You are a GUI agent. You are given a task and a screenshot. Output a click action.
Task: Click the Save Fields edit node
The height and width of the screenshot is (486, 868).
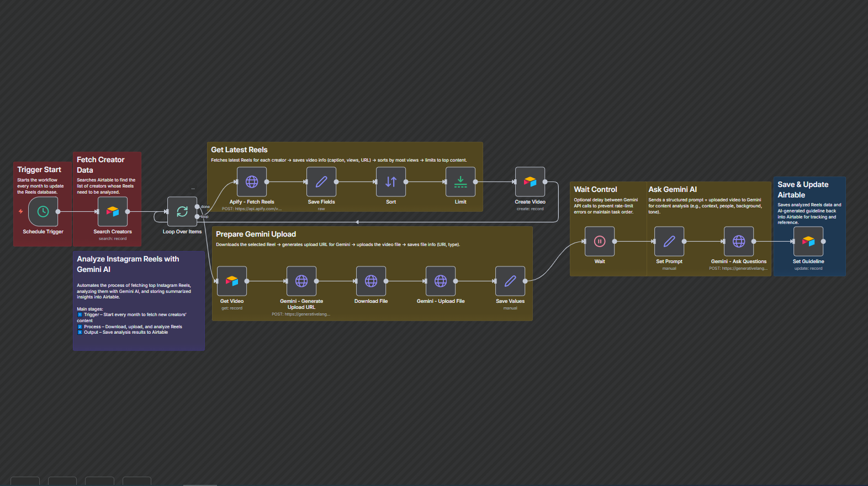click(x=321, y=182)
